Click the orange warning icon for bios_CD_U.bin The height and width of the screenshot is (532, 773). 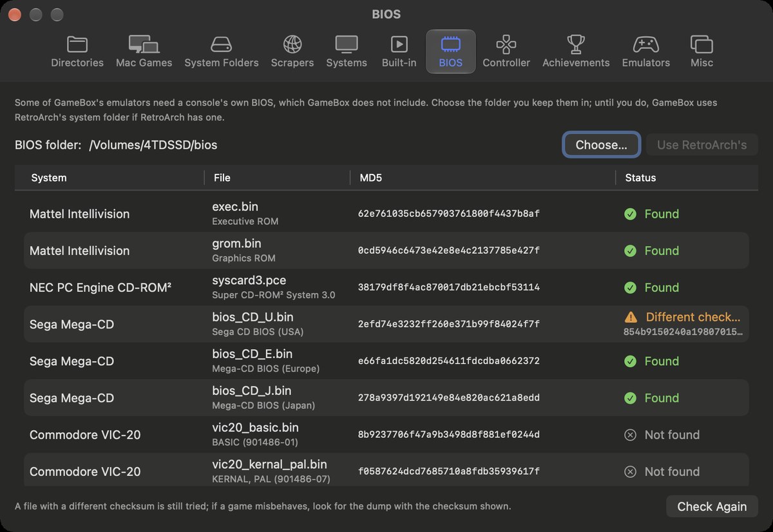[x=631, y=317]
